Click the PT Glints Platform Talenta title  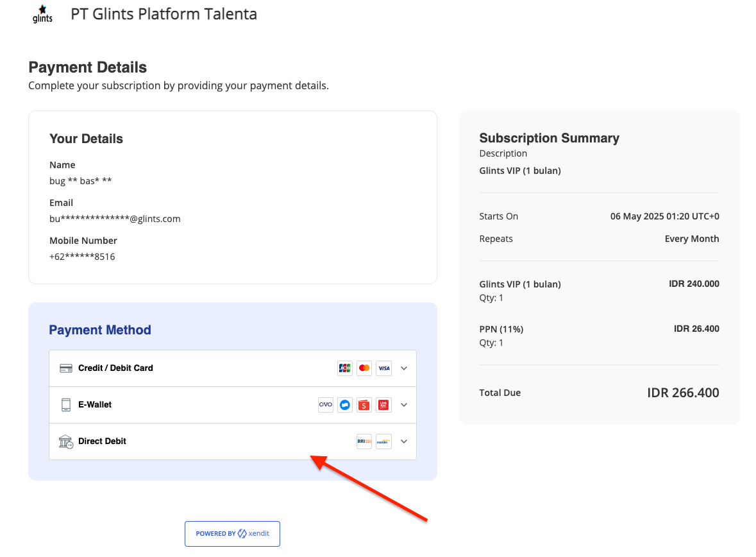tap(164, 14)
